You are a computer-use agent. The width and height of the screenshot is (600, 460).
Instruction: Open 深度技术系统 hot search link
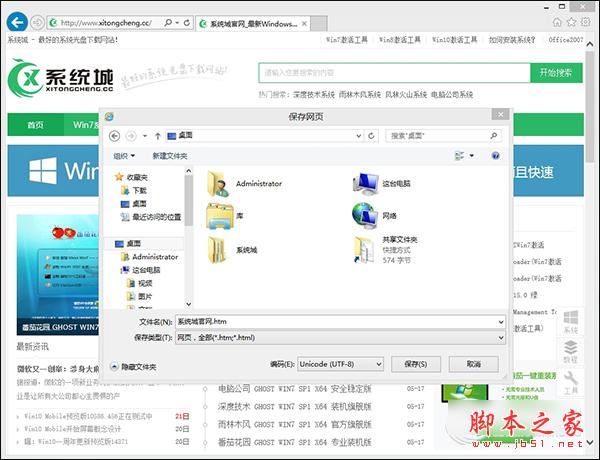pyautogui.click(x=314, y=95)
